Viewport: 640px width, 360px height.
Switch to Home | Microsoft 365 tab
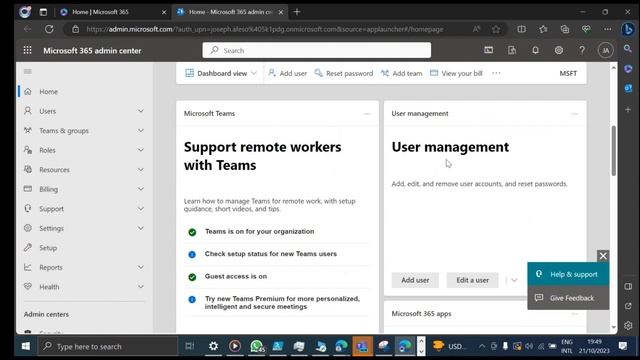113,12
